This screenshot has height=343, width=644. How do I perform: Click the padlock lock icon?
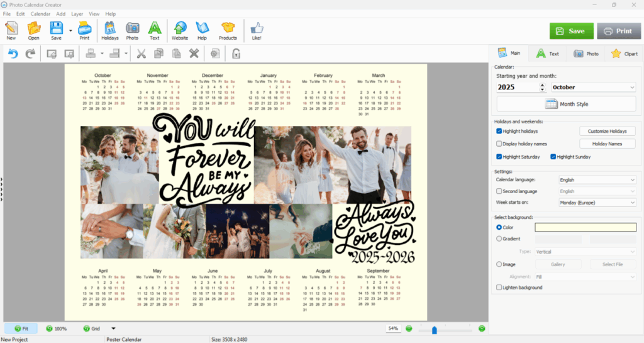tap(236, 54)
